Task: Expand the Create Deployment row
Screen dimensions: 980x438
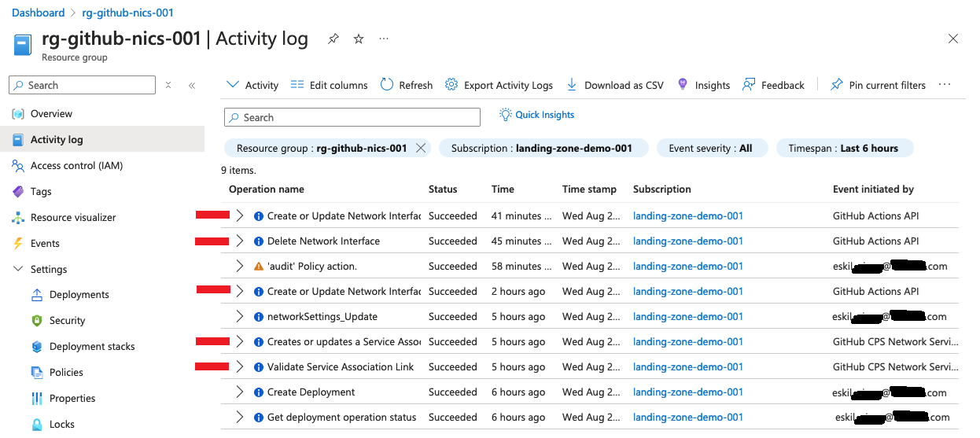Action: (x=240, y=392)
